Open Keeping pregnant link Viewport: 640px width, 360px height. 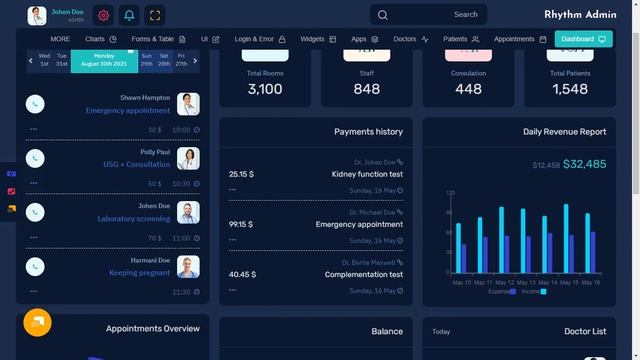[x=140, y=273]
